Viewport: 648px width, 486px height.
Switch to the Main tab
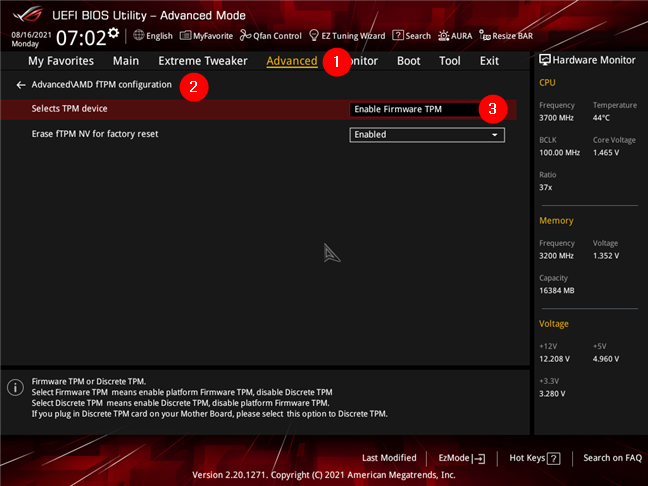tap(126, 61)
